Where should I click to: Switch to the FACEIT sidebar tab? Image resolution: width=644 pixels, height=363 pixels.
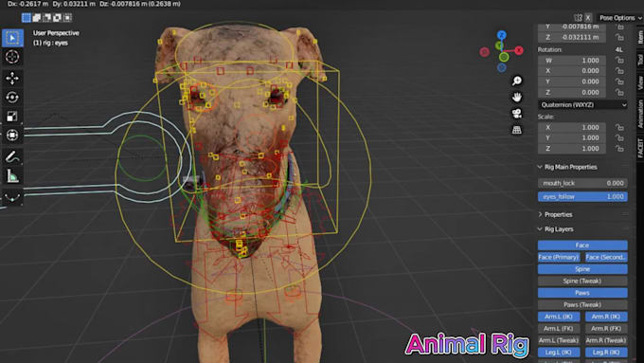point(640,148)
